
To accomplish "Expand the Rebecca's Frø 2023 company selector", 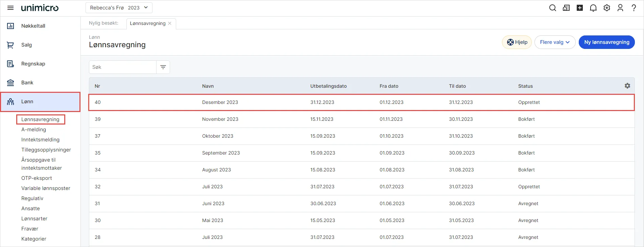I will point(119,8).
